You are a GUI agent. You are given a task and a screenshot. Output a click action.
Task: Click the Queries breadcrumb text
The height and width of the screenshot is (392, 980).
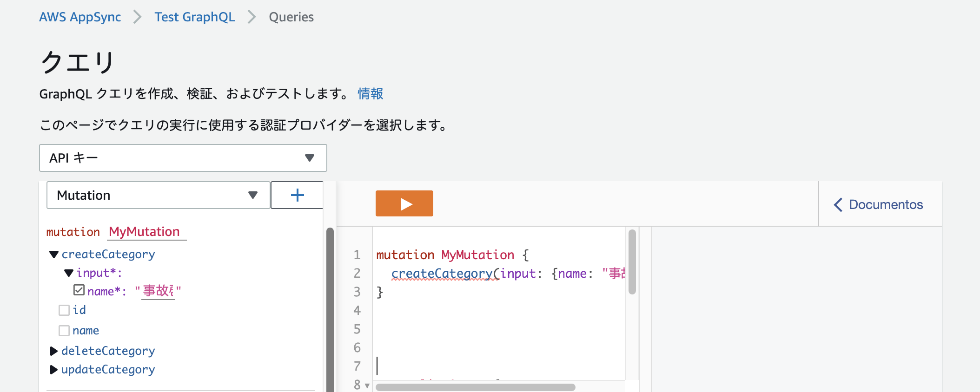291,17
